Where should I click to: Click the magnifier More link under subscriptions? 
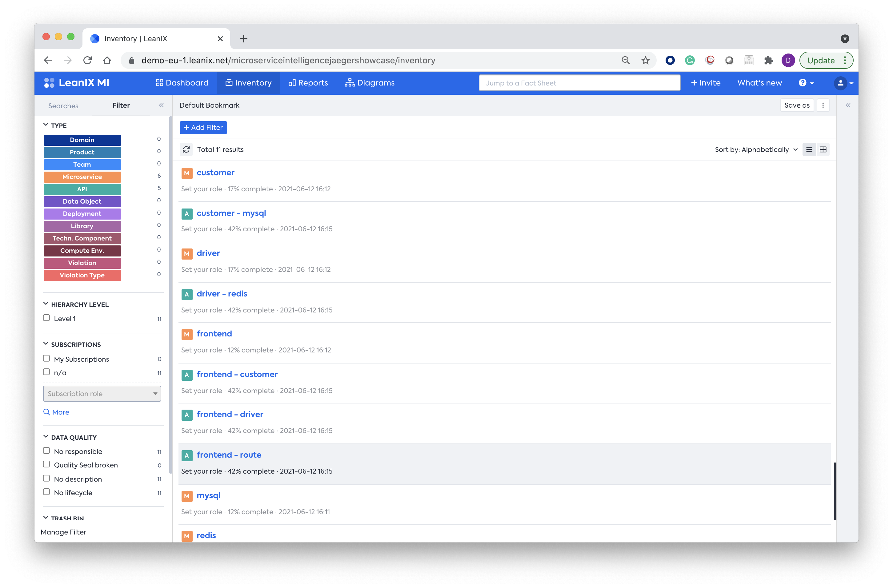click(56, 412)
